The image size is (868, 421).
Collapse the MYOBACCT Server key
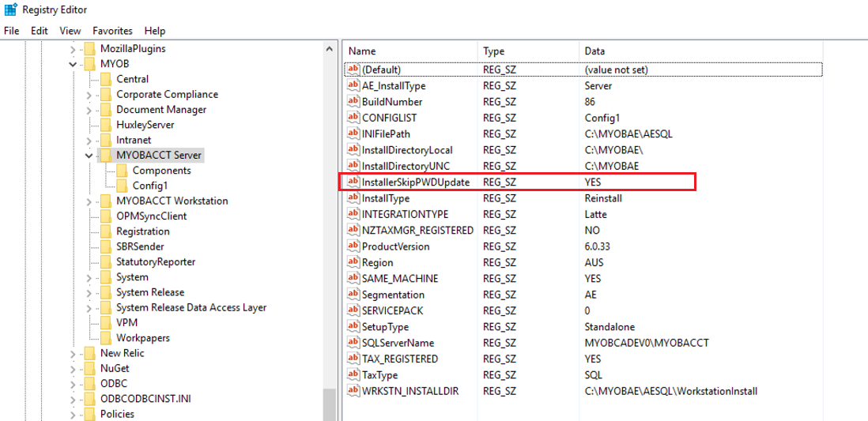point(89,156)
